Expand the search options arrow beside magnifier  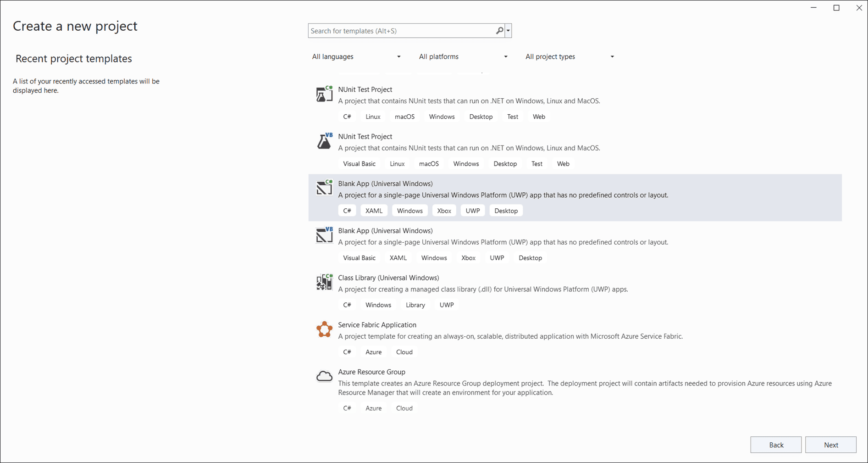(x=508, y=31)
